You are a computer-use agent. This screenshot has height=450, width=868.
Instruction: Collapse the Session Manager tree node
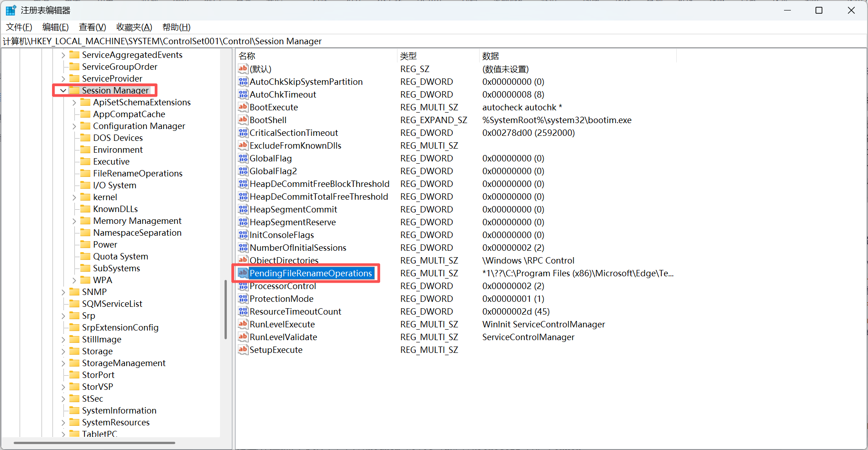point(63,90)
